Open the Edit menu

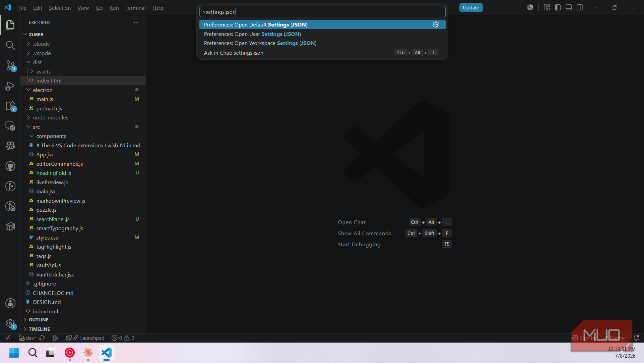(x=38, y=8)
